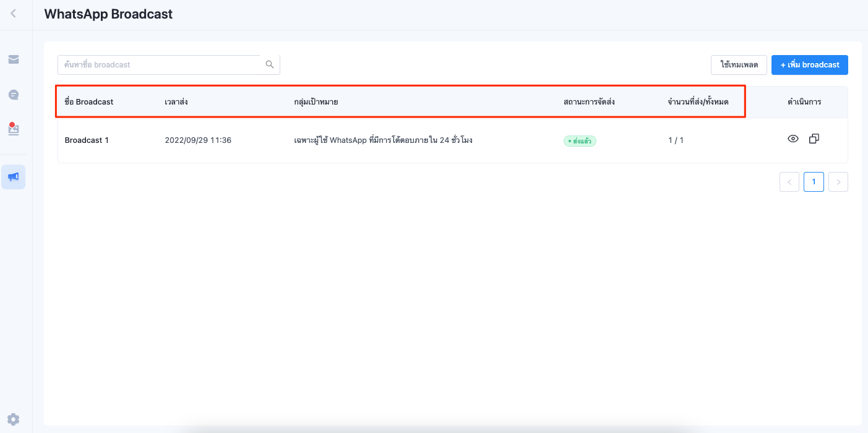This screenshot has height=433, width=868.
Task: View Broadcast 1 details with eye icon
Action: 793,139
